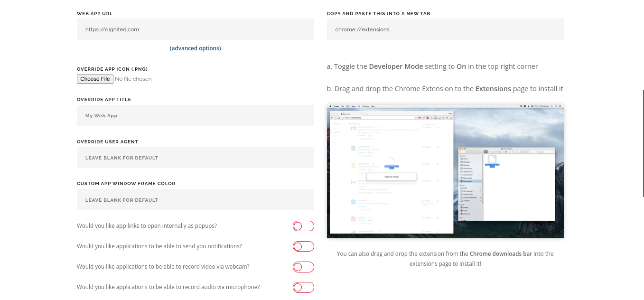Click the Messenger extension icon
The image size is (644, 300).
[353, 202]
